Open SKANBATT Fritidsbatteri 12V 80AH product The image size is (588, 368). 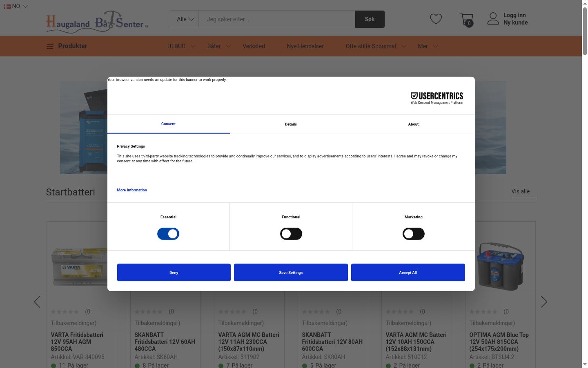(x=332, y=342)
